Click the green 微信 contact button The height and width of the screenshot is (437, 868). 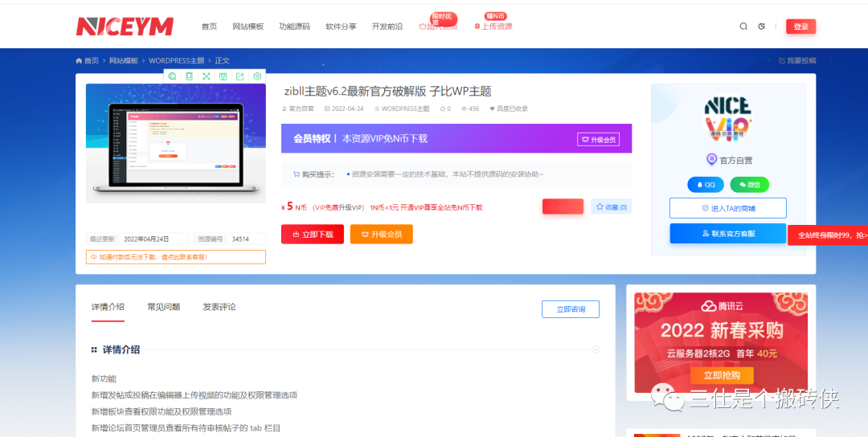750,185
